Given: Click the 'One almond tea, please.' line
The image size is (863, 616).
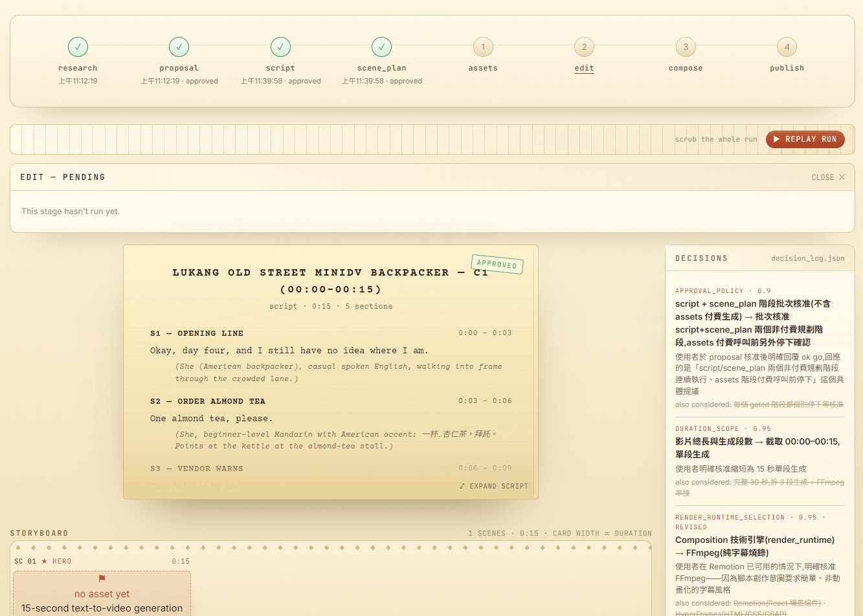Looking at the screenshot, I should click(212, 419).
